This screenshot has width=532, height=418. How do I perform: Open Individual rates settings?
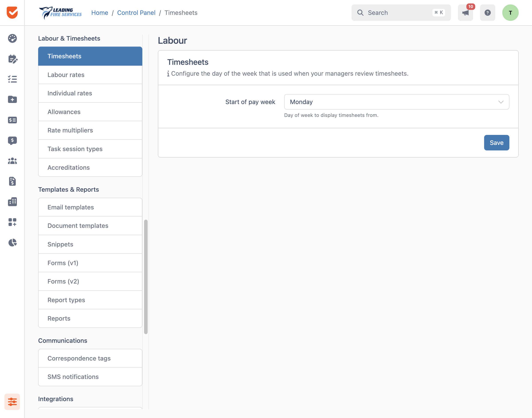[x=90, y=93]
